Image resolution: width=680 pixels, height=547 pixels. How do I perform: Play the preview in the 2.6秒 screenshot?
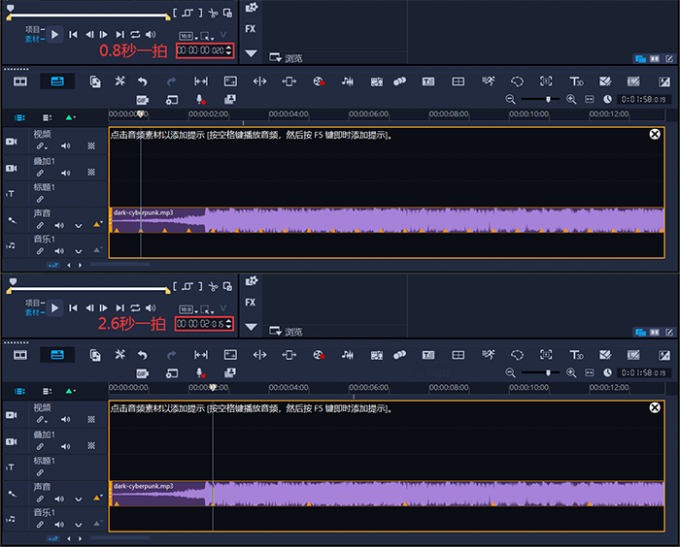click(x=55, y=308)
